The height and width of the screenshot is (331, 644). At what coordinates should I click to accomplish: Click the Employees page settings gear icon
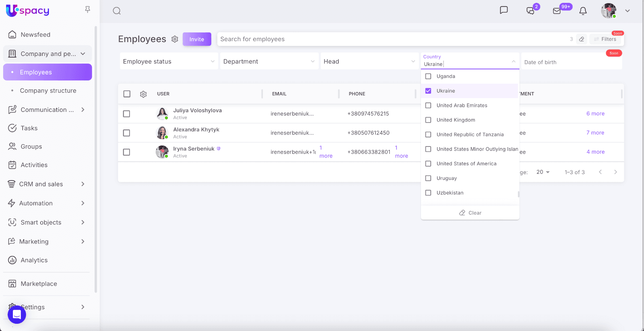click(x=175, y=39)
